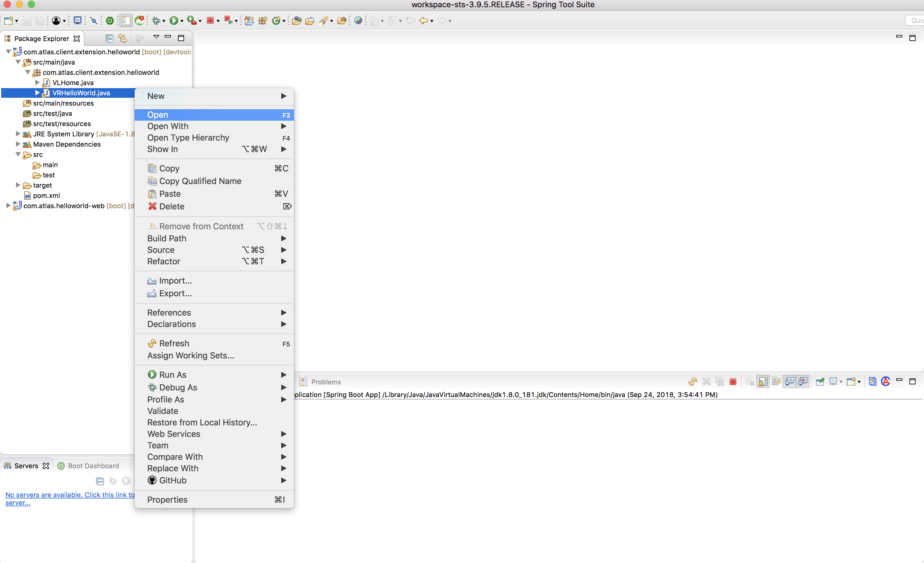This screenshot has height=563, width=924.
Task: Toggle Scroll Lock in Console toolbar
Action: [763, 382]
